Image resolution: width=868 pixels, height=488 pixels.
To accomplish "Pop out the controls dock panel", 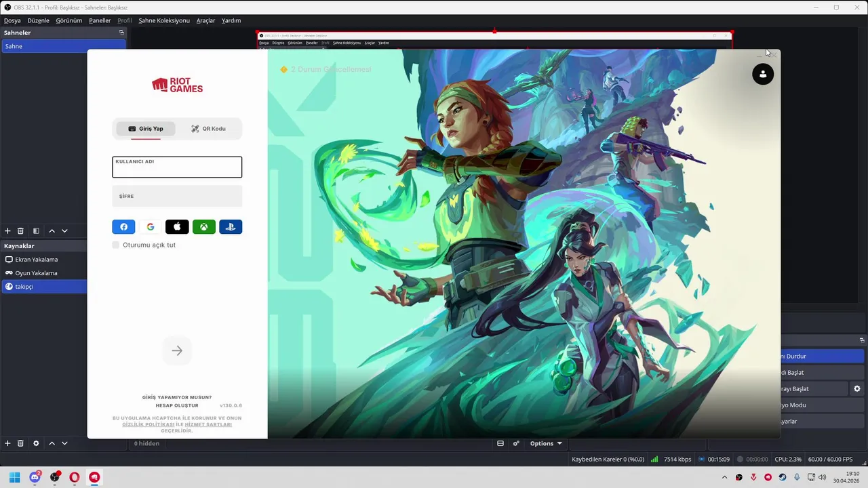I will click(862, 340).
